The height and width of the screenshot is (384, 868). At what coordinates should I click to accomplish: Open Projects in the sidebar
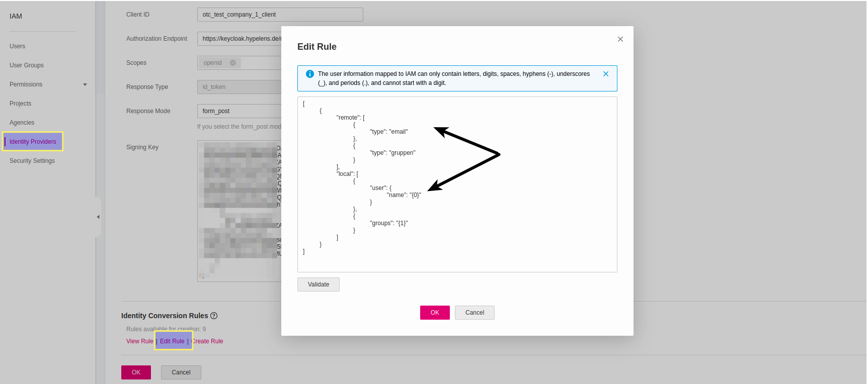tap(21, 104)
